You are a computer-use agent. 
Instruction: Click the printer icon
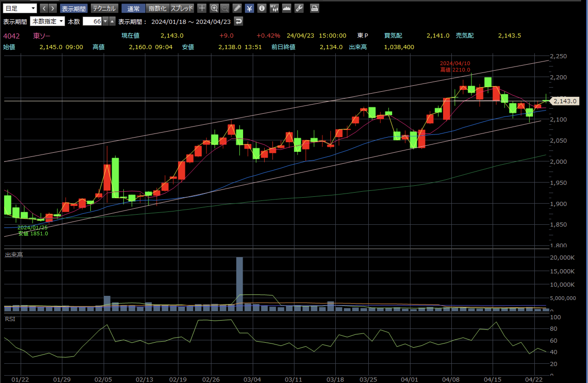(x=314, y=8)
